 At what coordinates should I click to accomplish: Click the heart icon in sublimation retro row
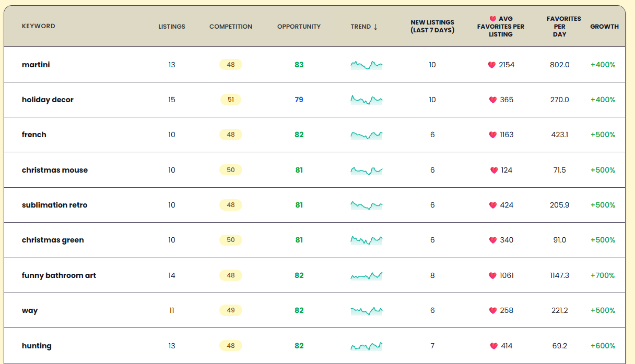[493, 205]
